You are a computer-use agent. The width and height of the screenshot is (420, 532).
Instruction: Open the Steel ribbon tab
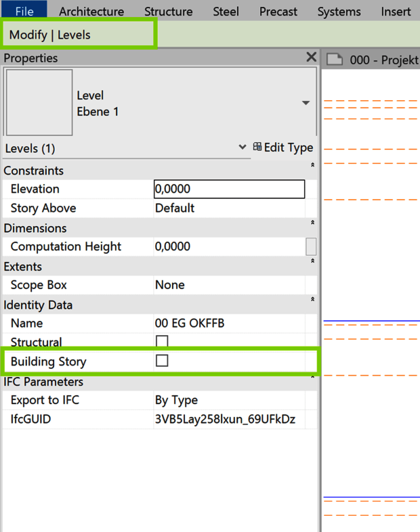tap(226, 12)
